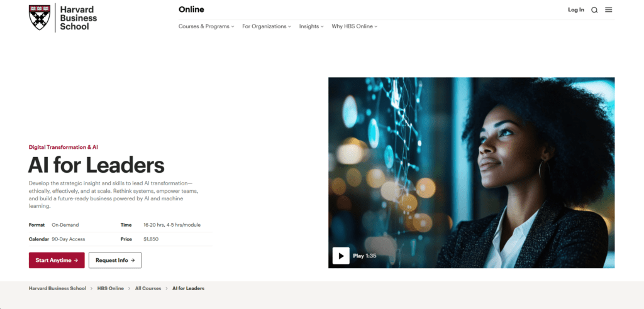Screen dimensions: 644x309
Task: Click the price value $1,850
Action: click(x=151, y=239)
